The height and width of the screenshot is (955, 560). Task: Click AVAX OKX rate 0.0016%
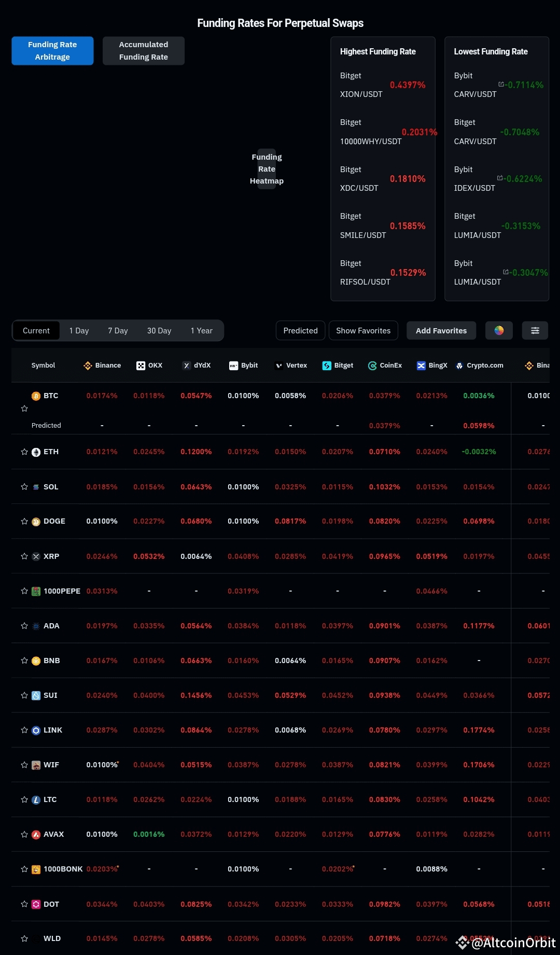pos(149,834)
